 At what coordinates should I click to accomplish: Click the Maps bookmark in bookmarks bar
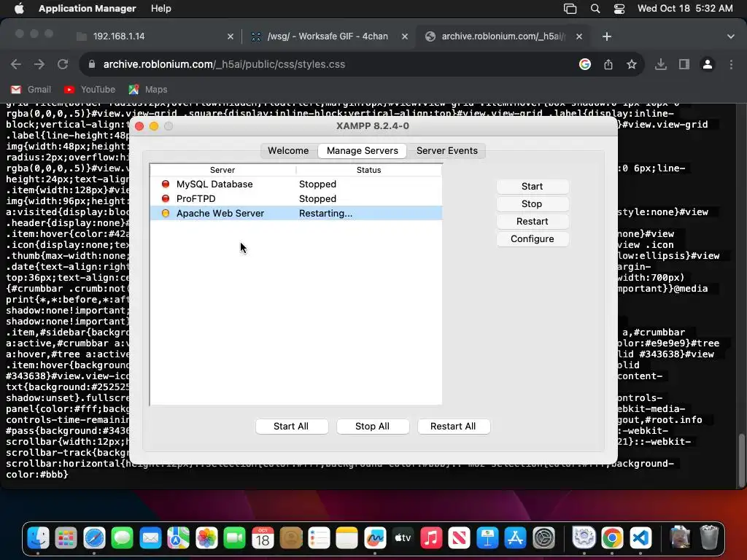(x=148, y=90)
